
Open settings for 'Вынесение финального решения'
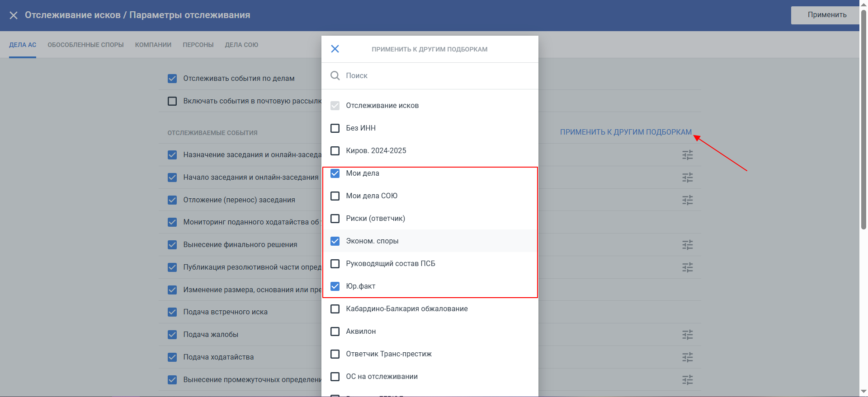(687, 245)
